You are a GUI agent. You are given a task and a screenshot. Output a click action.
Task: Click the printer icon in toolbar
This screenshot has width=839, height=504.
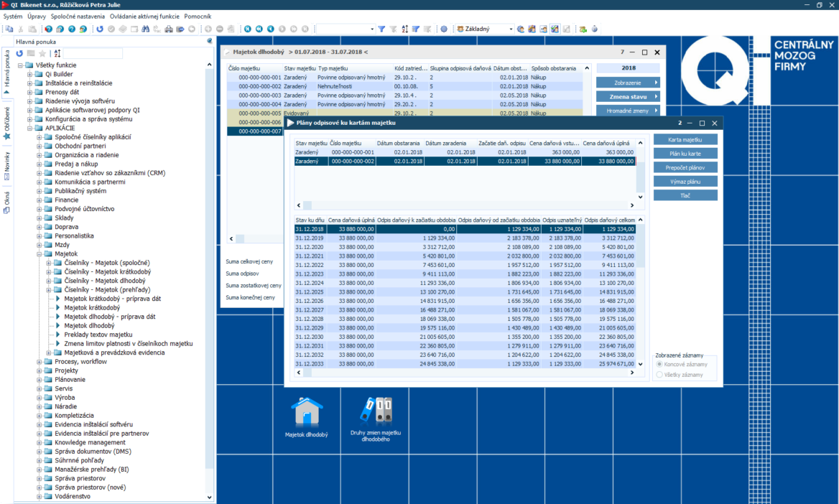tap(169, 29)
